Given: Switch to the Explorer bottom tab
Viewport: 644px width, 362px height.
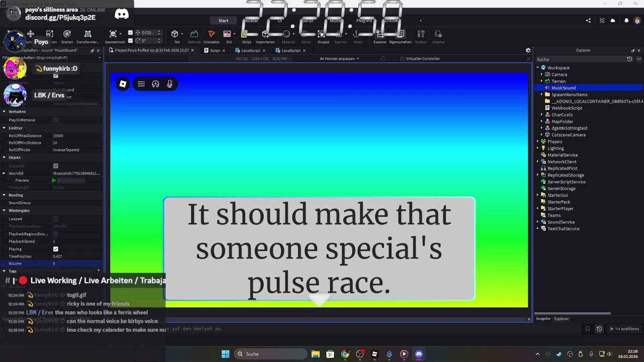Looking at the screenshot, I should click(561, 318).
